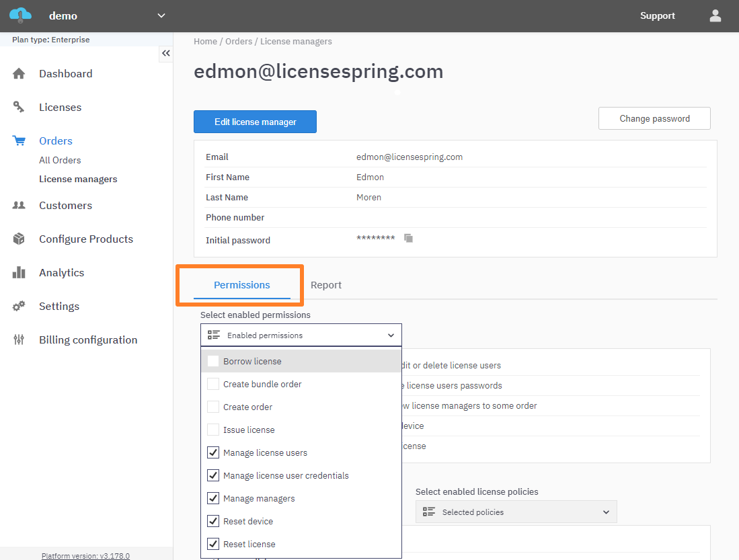This screenshot has width=739, height=560.
Task: Open the demo account switcher dropdown
Action: coord(161,15)
